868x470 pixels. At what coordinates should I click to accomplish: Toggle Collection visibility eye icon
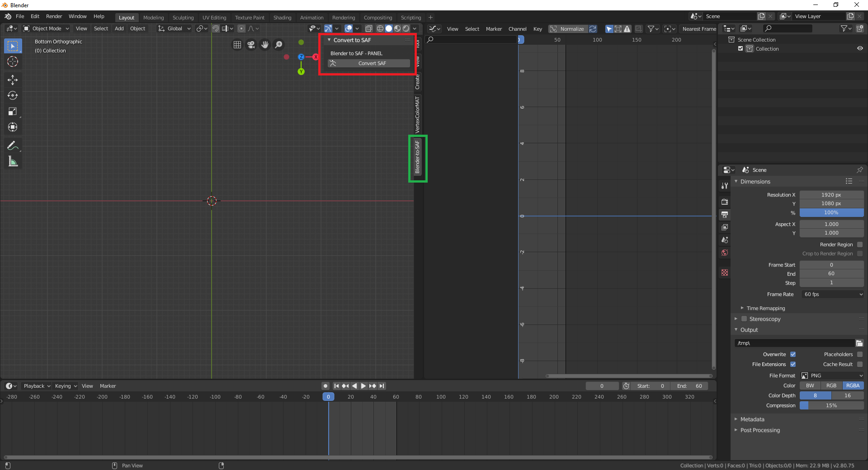(x=860, y=48)
